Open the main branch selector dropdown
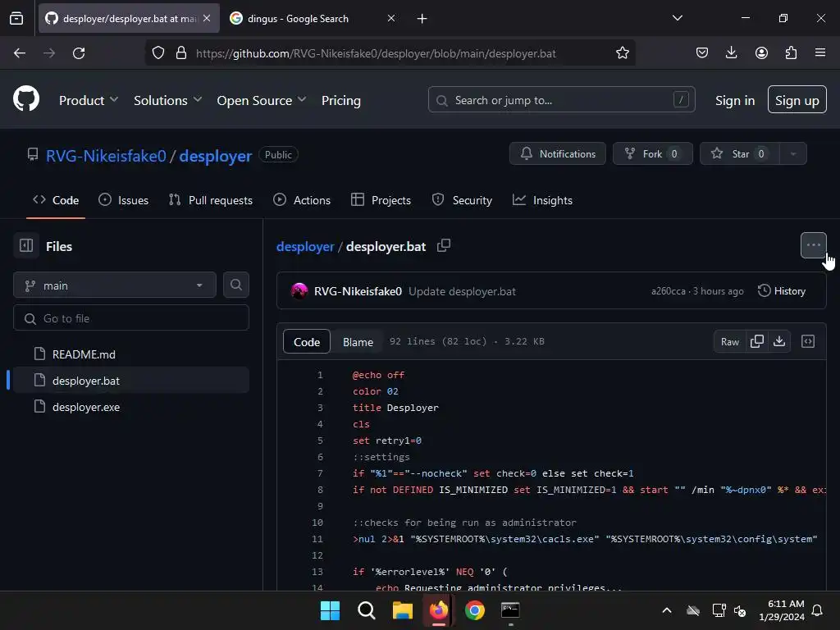 [115, 285]
